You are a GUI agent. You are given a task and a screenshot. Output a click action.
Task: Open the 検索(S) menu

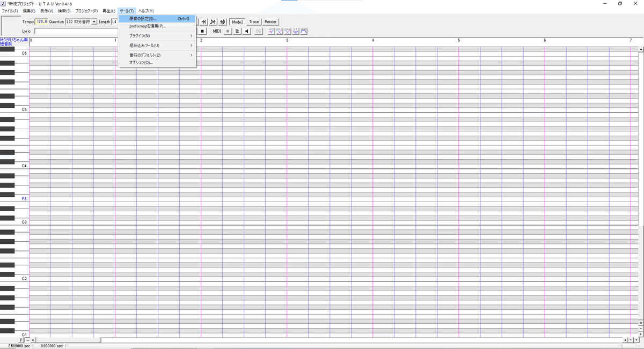point(64,11)
